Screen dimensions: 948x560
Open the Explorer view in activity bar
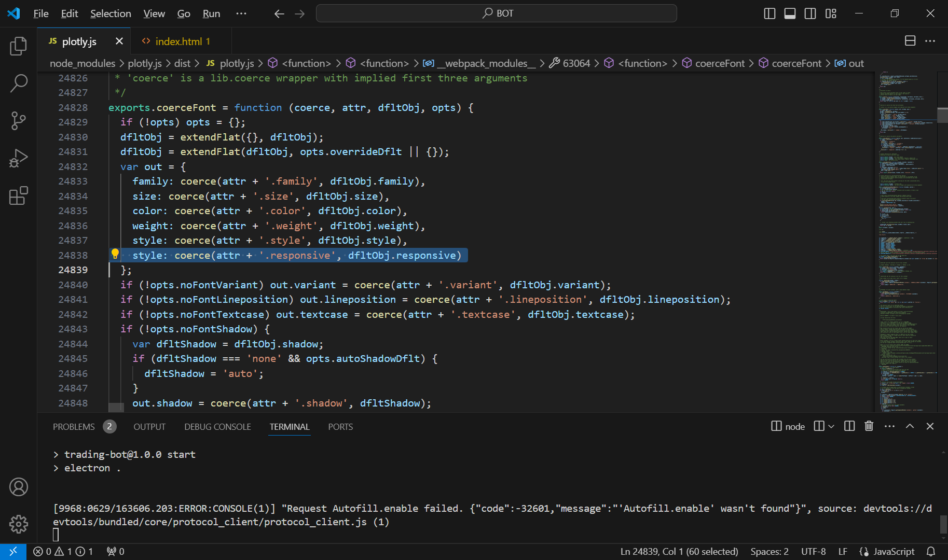[19, 46]
